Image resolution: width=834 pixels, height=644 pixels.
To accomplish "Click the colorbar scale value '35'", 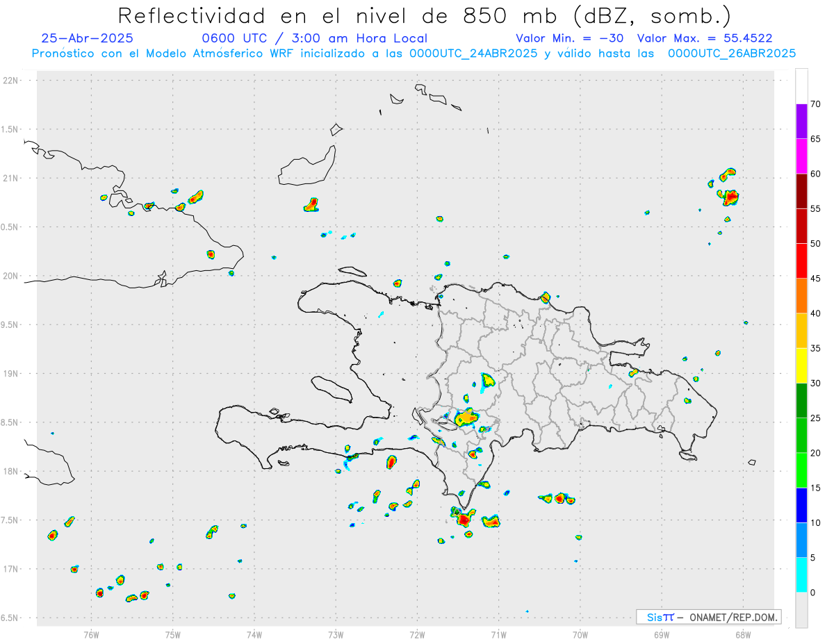I will click(x=816, y=348).
